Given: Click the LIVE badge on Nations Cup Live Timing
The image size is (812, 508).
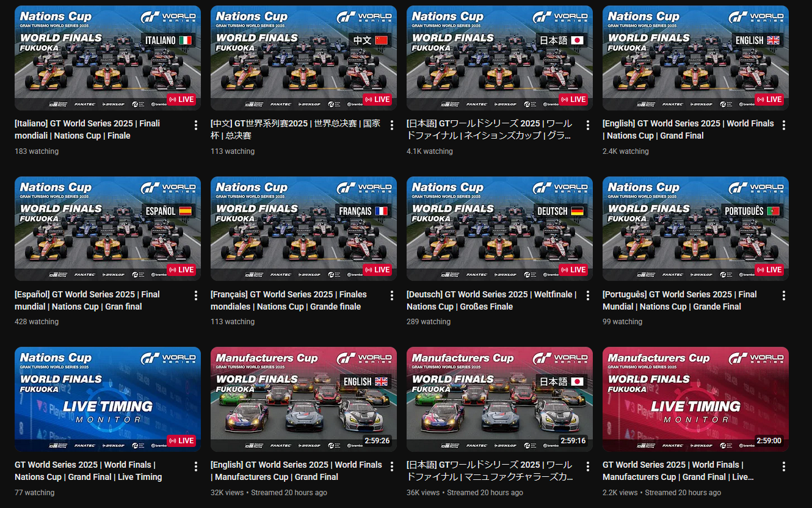Looking at the screenshot, I should coord(181,441).
